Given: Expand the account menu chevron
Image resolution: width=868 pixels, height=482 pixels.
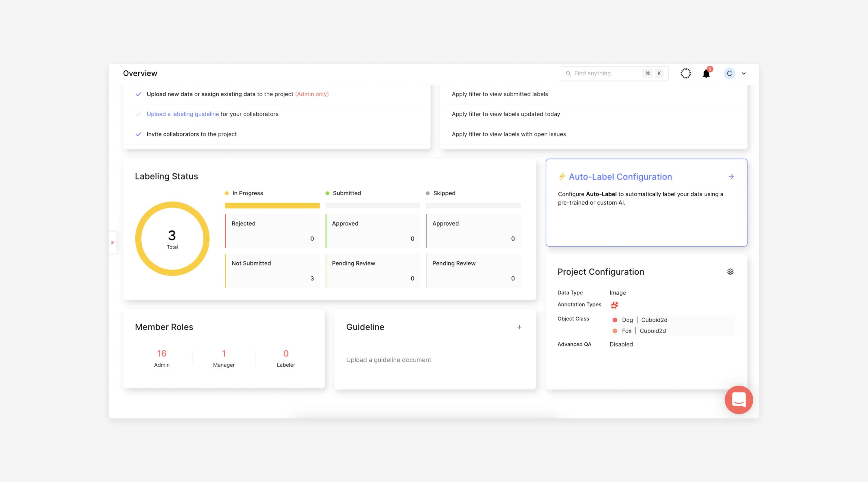Looking at the screenshot, I should coord(744,74).
